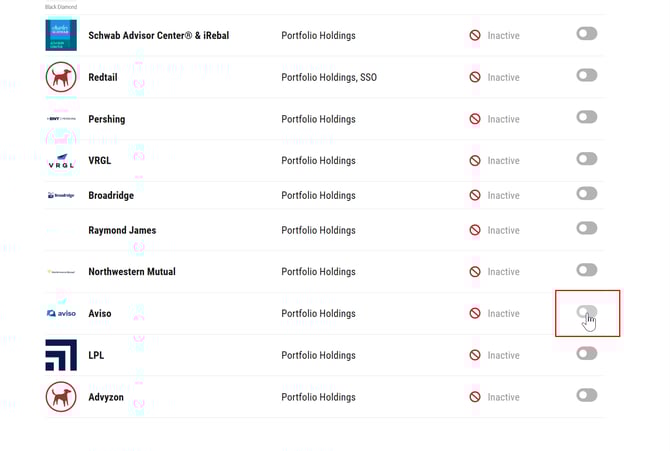Enable the Broadridge integration toggle

[x=587, y=193]
